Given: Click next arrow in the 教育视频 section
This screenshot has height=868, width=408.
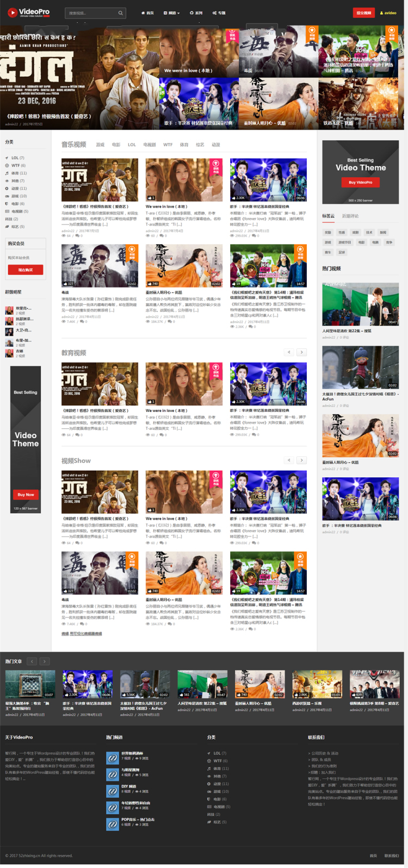Looking at the screenshot, I should tap(301, 352).
